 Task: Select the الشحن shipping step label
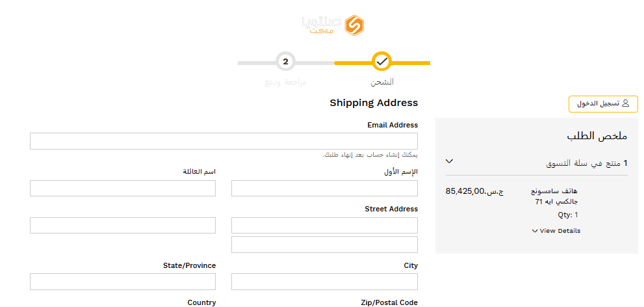click(x=382, y=82)
